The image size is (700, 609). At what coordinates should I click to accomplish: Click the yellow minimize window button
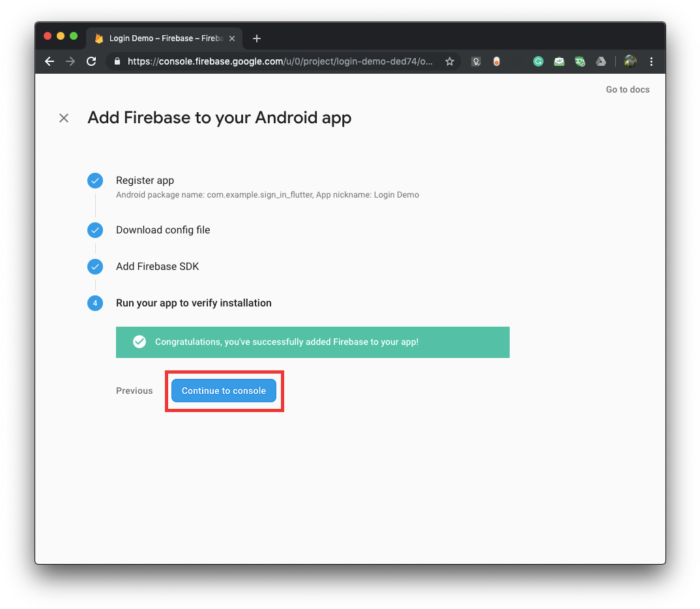pos(61,36)
